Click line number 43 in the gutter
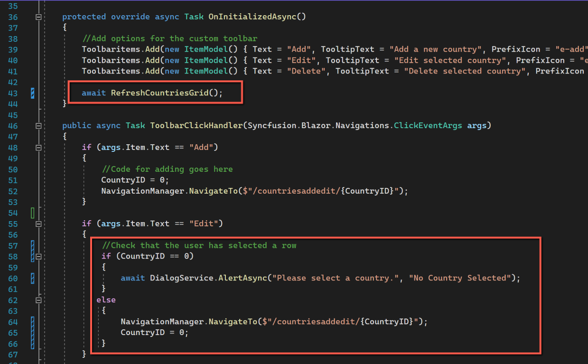This screenshot has height=364, width=588. point(13,93)
